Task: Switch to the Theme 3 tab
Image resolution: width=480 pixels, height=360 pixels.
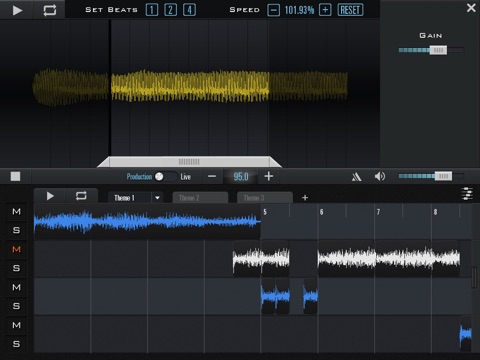Action: tap(265, 198)
